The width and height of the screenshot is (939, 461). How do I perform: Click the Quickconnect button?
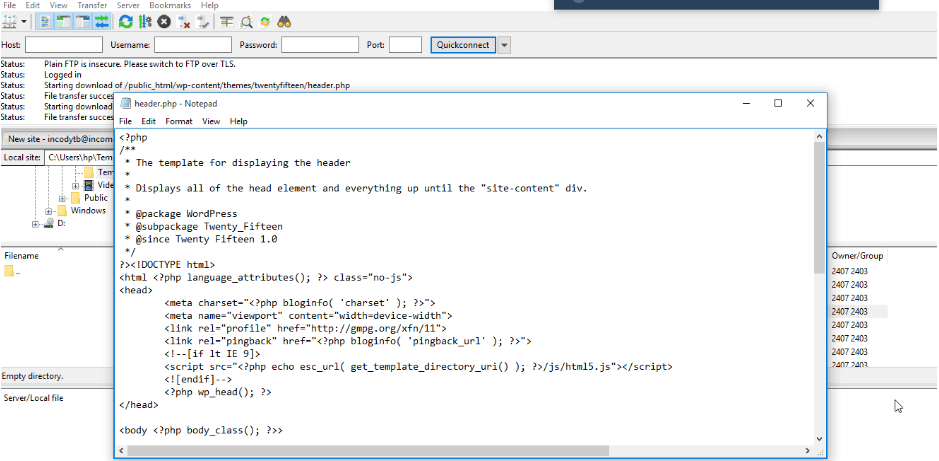coord(463,45)
